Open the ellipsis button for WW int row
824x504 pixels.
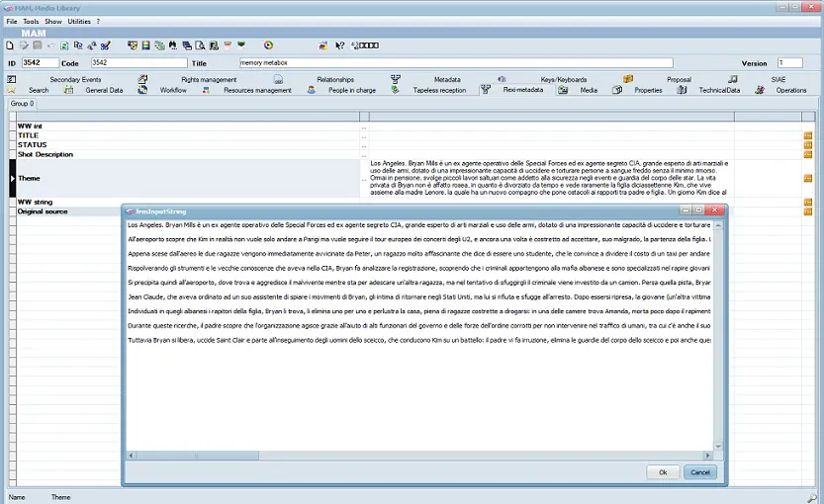click(364, 126)
